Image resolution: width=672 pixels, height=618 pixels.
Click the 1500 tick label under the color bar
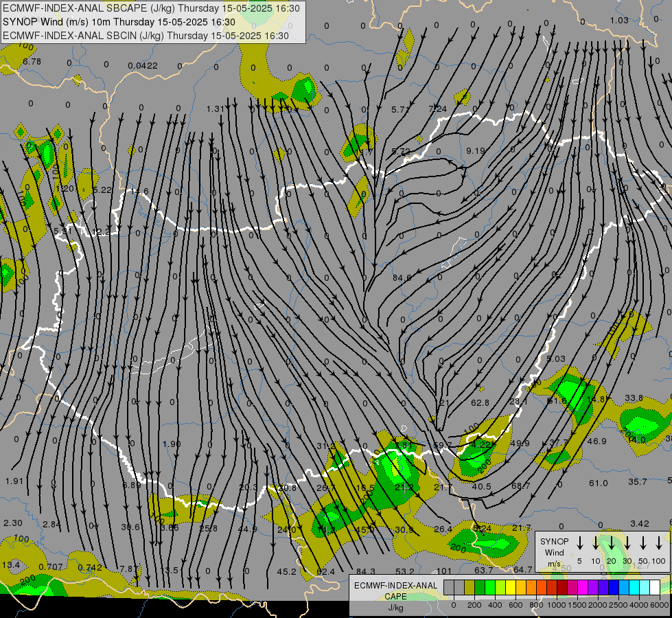577,605
